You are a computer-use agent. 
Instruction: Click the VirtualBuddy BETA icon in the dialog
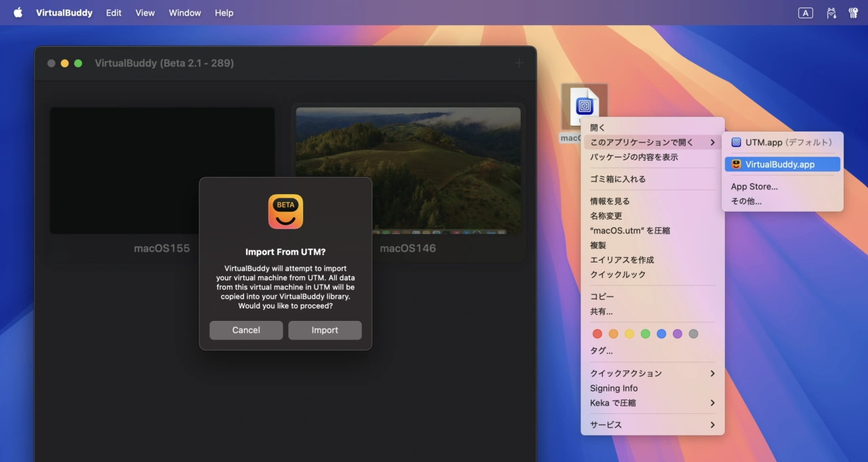pos(285,212)
